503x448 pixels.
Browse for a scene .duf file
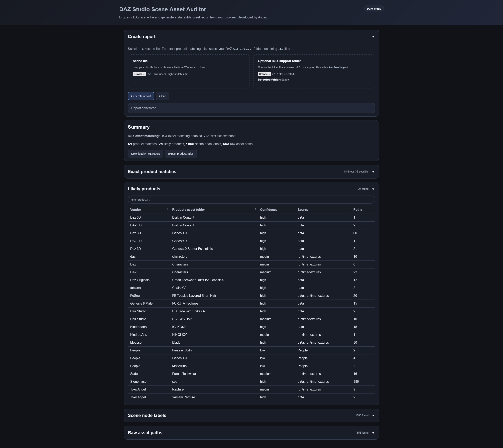(x=139, y=74)
